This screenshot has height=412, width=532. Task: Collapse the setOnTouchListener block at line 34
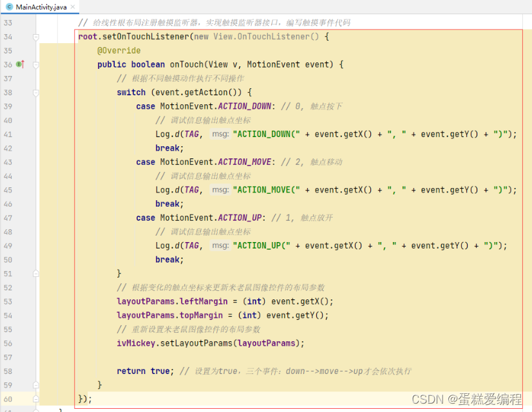pyautogui.click(x=36, y=37)
